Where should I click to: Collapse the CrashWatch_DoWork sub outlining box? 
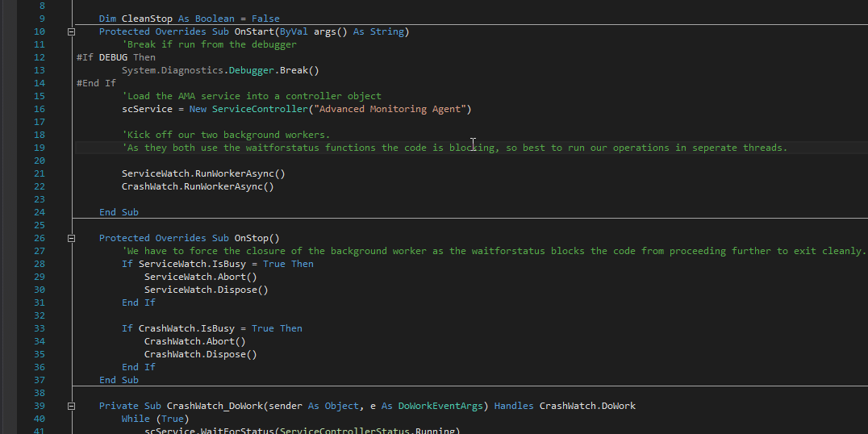(x=71, y=406)
